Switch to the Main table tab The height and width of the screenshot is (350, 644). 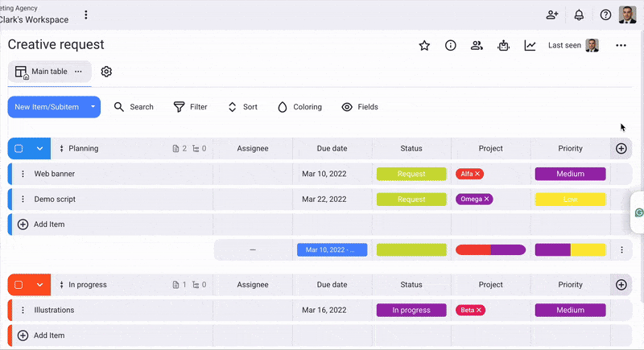click(49, 72)
